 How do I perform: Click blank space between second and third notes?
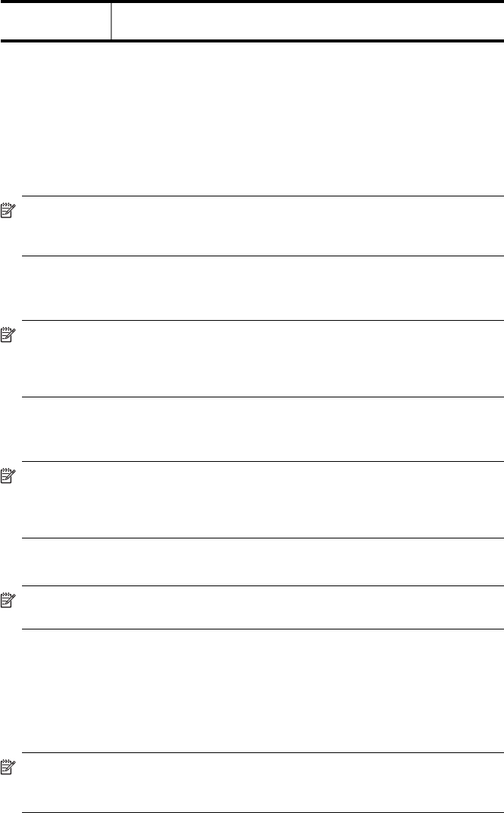pyautogui.click(x=252, y=428)
